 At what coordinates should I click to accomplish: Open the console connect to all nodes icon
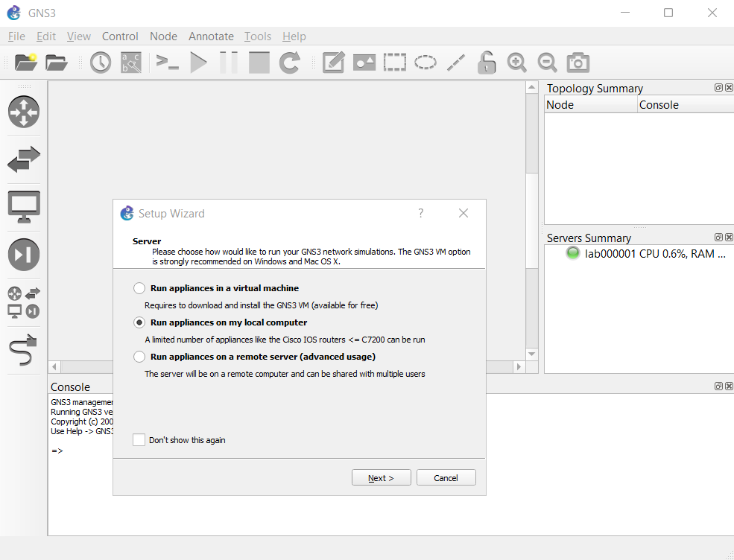click(x=167, y=63)
